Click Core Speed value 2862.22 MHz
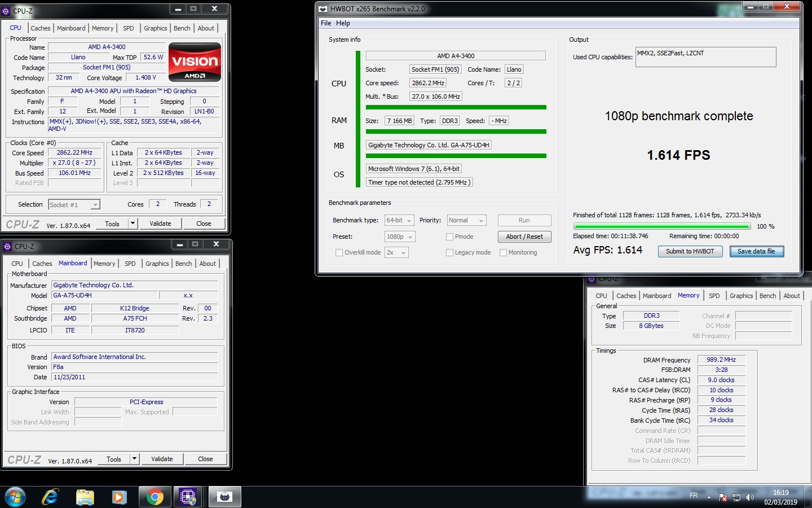812x508 pixels. coord(74,152)
